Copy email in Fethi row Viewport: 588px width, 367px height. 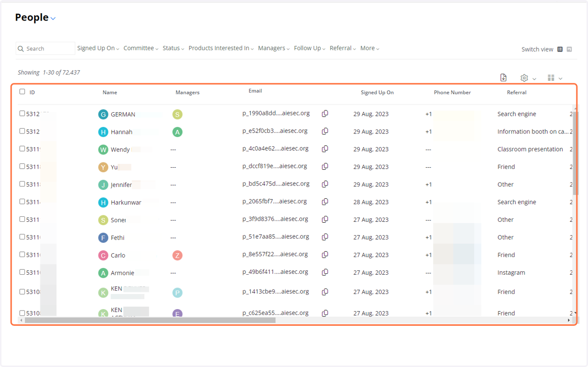coord(325,237)
